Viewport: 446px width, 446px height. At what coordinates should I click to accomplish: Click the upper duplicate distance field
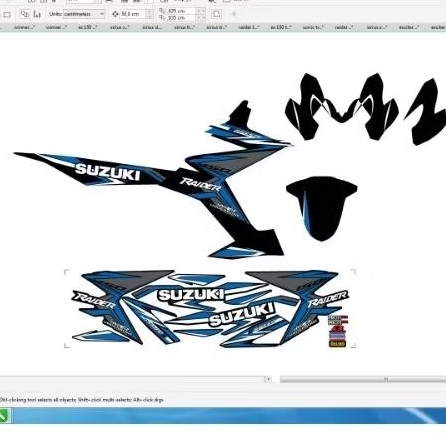click(181, 11)
